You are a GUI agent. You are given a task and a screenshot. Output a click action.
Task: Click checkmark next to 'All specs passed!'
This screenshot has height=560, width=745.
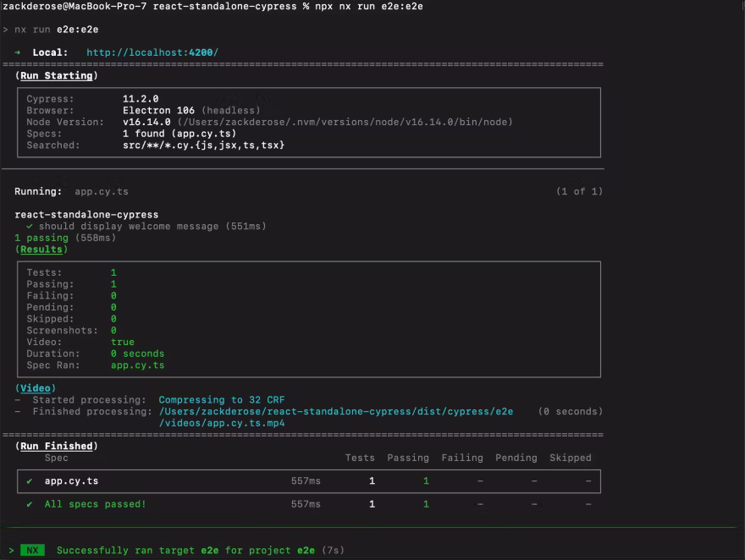pos(30,504)
